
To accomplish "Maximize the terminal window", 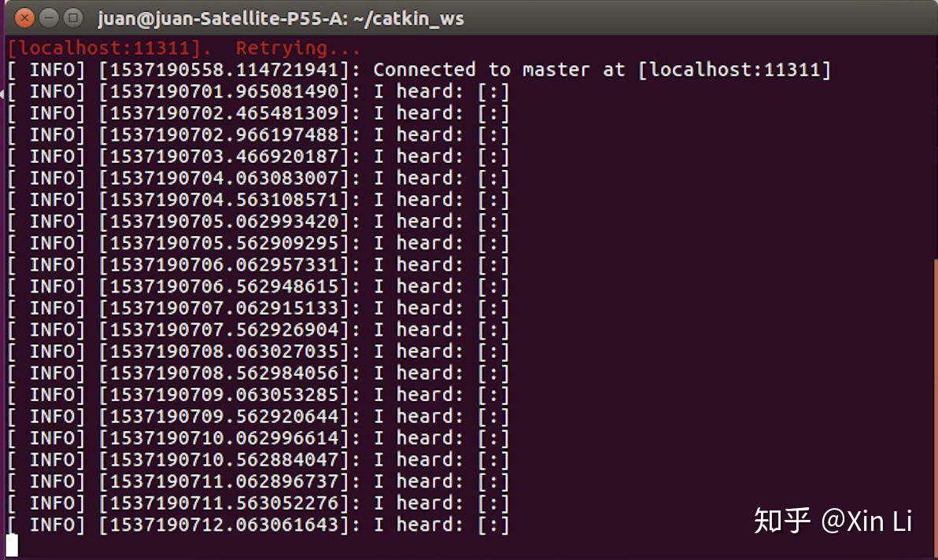I will 73,17.
